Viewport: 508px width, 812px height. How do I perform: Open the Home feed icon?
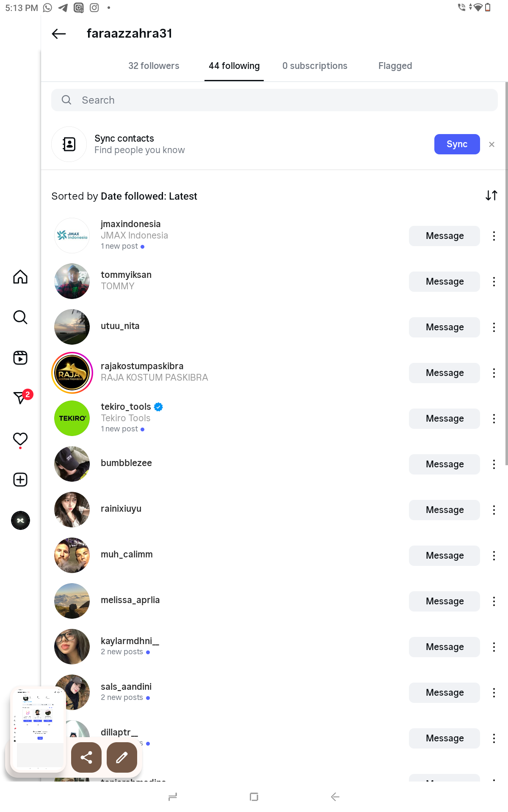20,277
